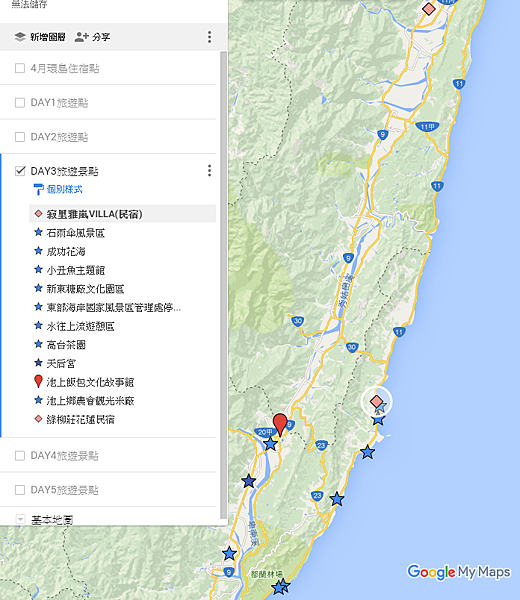Click the star icon beside 成功花海
The image size is (520, 600).
tap(38, 251)
